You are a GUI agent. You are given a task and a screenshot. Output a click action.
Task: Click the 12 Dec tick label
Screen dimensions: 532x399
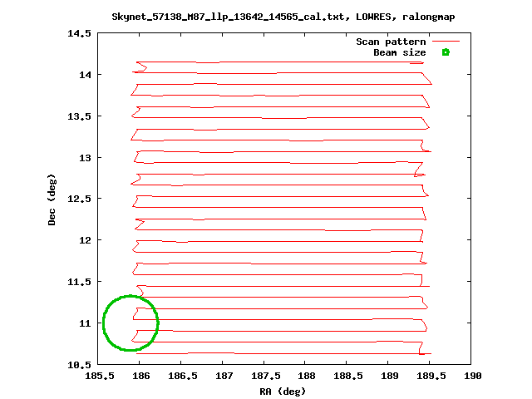(x=85, y=240)
